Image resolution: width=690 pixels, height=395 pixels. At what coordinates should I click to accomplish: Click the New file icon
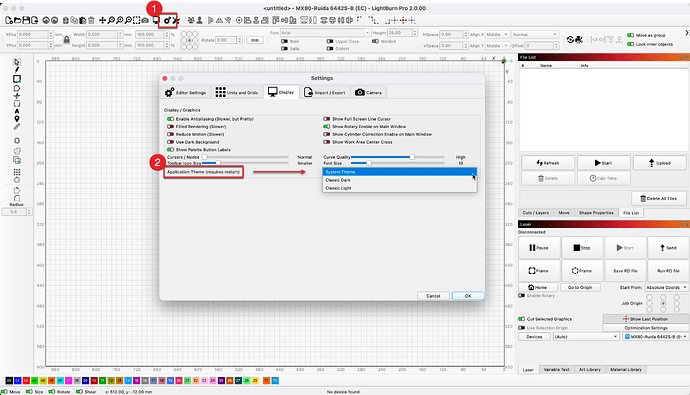point(9,20)
